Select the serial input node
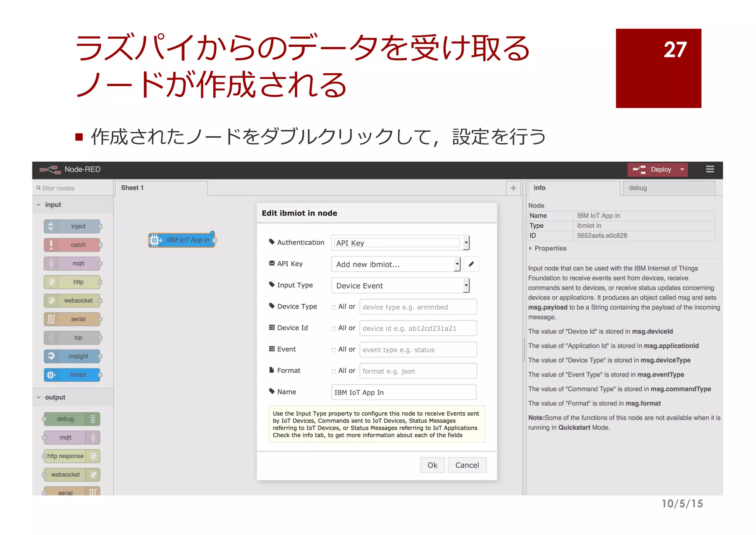This screenshot has height=535, width=756. (72, 319)
